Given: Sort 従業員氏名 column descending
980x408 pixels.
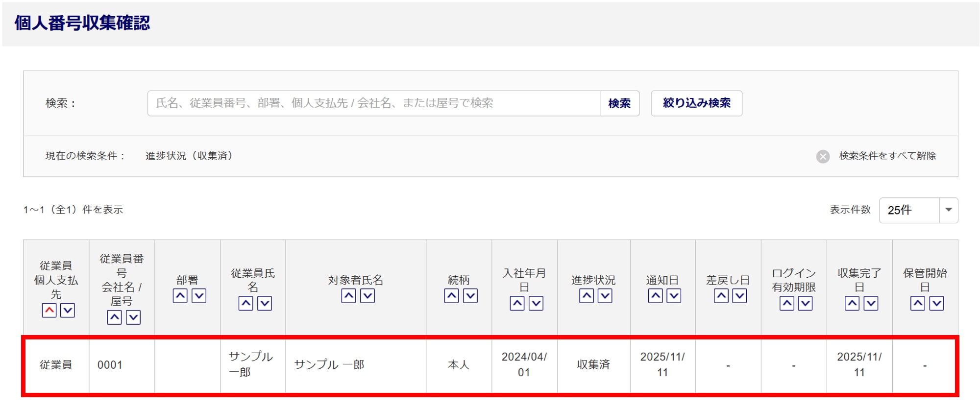Looking at the screenshot, I should pos(265,304).
